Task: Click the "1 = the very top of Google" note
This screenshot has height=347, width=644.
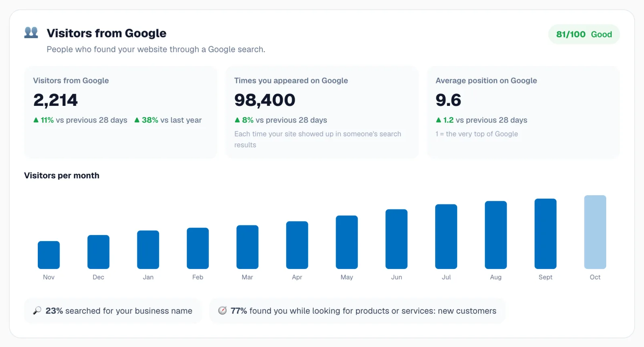Action: (477, 134)
